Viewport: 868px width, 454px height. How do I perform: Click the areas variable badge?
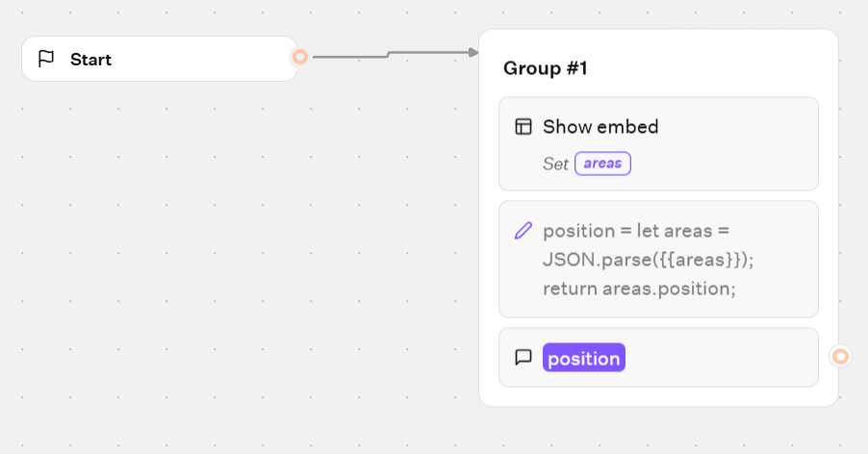(x=602, y=164)
